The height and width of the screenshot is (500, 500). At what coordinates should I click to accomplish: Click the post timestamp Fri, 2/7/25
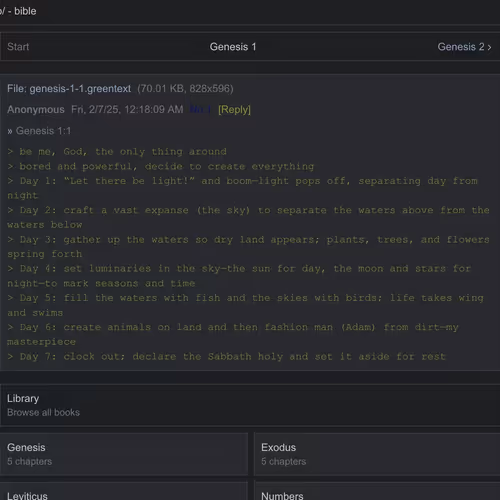(x=127, y=109)
